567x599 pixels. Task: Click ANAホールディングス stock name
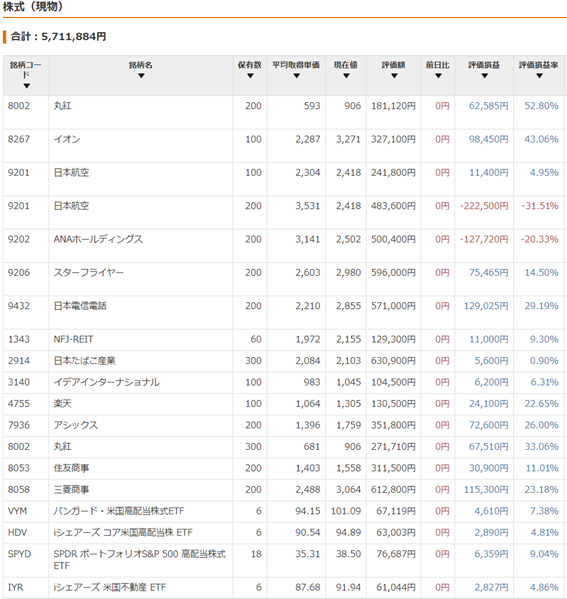(98, 239)
